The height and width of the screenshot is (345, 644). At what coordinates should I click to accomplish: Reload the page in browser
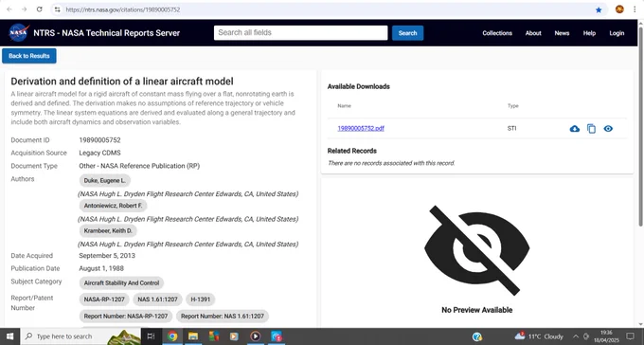click(40, 9)
